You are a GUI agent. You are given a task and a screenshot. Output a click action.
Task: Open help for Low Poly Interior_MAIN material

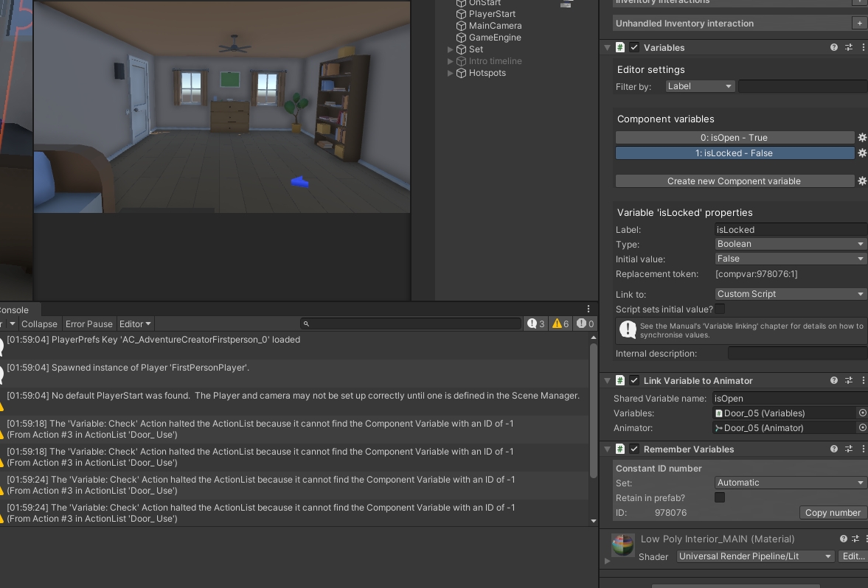click(x=843, y=539)
